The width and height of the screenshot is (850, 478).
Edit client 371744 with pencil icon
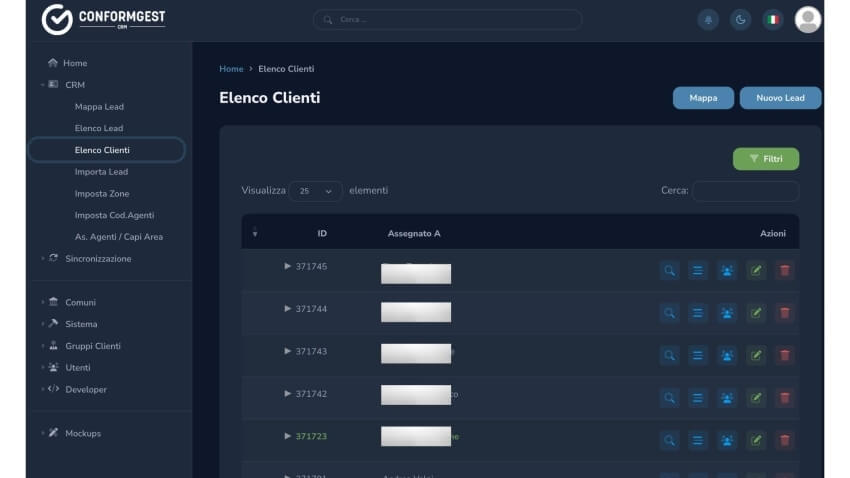756,313
